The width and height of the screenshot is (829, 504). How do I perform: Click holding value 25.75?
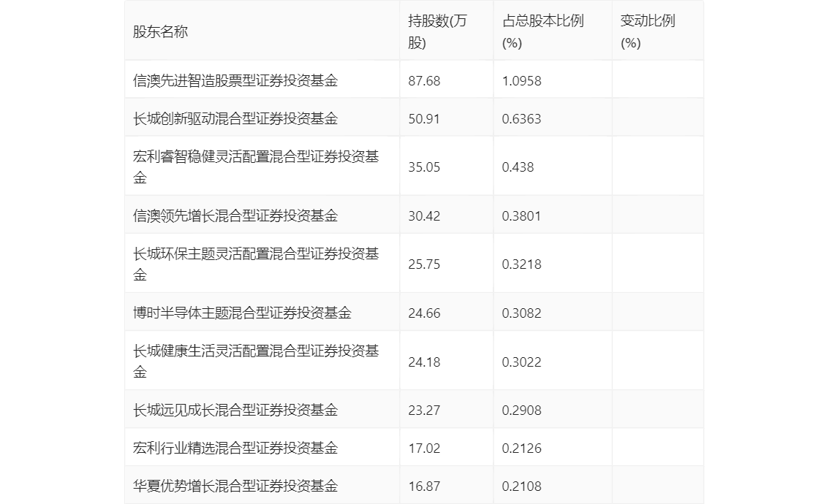(424, 264)
